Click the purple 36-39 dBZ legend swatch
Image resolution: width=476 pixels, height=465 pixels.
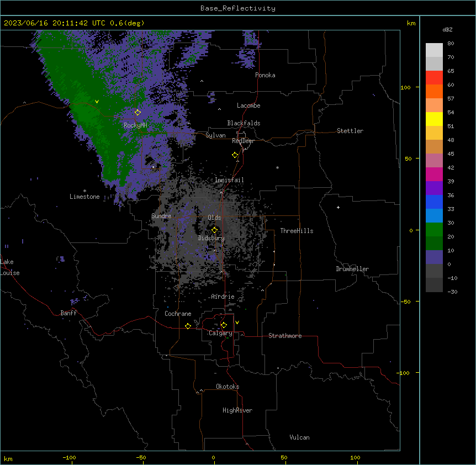[x=434, y=188]
